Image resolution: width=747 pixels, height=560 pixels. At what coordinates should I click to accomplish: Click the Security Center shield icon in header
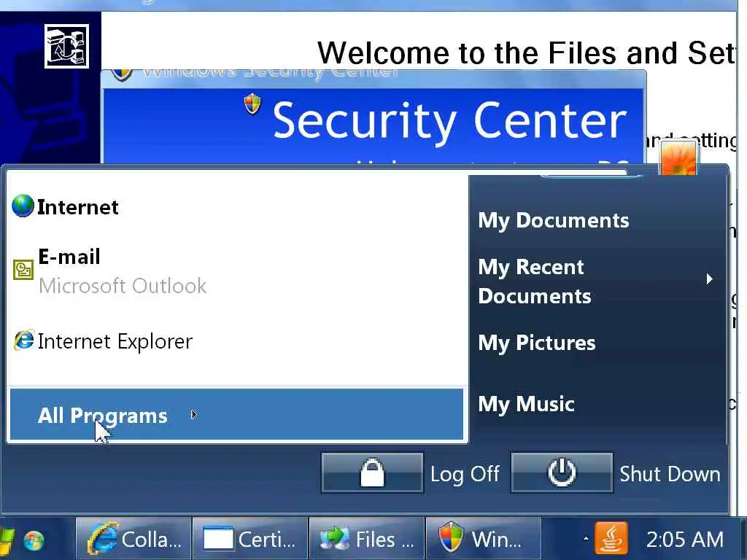[252, 104]
